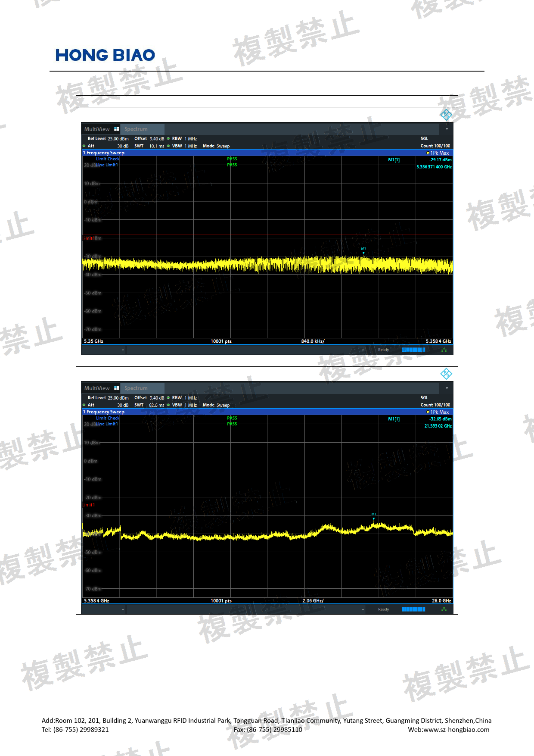Click the marker frequency 21.593 02 GHz
This screenshot has height=756, width=534.
[438, 426]
